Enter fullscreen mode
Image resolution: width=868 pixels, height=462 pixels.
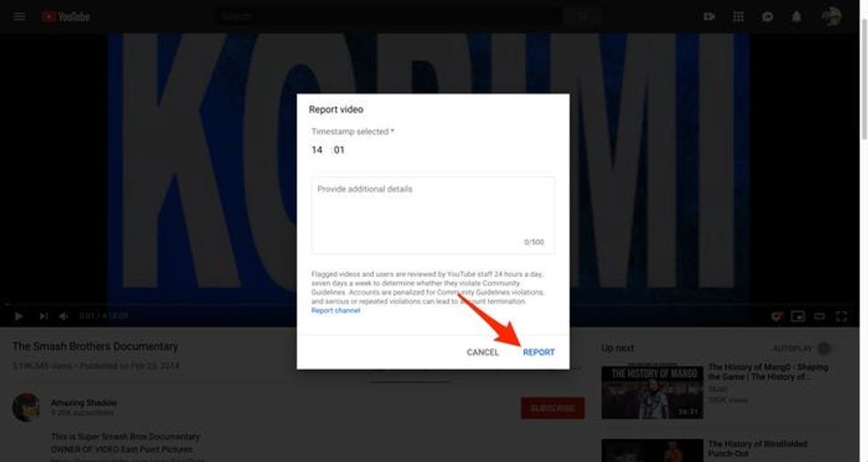click(841, 316)
